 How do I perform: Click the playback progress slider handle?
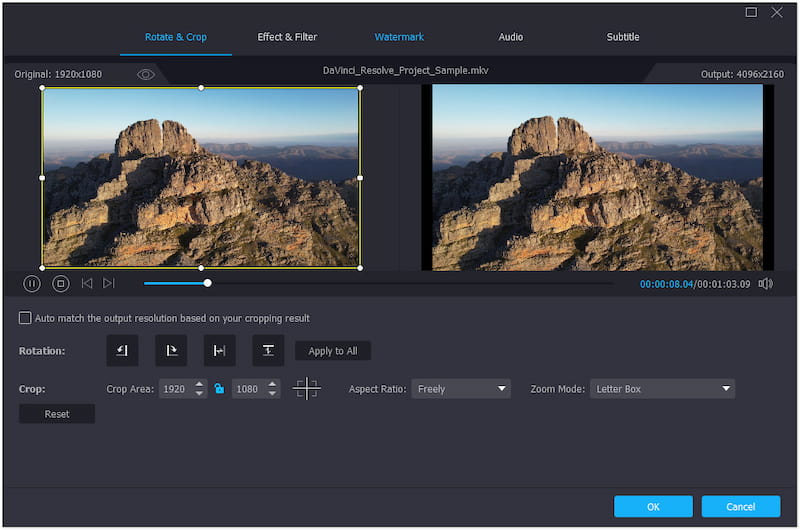[207, 283]
